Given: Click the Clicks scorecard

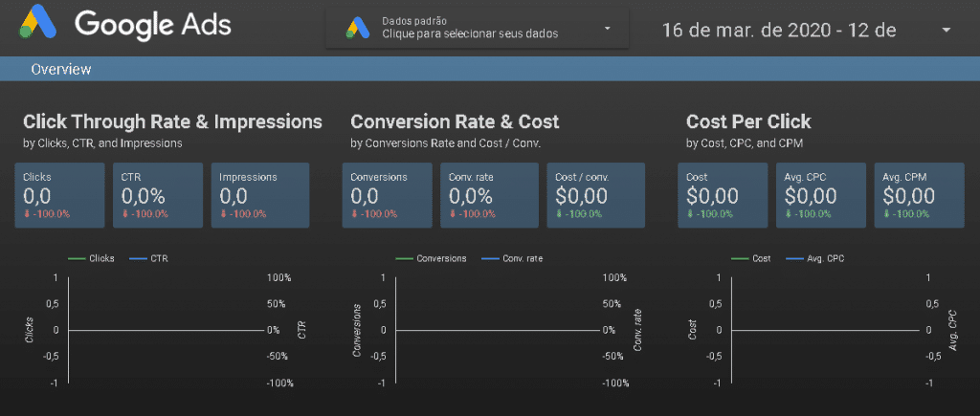Looking at the screenshot, I should pos(59,195).
